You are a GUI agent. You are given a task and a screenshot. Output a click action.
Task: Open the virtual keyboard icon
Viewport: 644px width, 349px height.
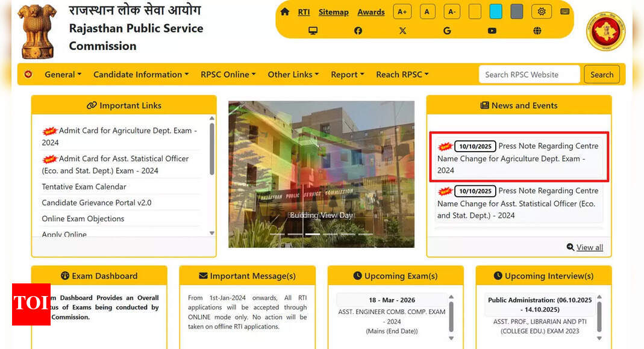(x=564, y=11)
